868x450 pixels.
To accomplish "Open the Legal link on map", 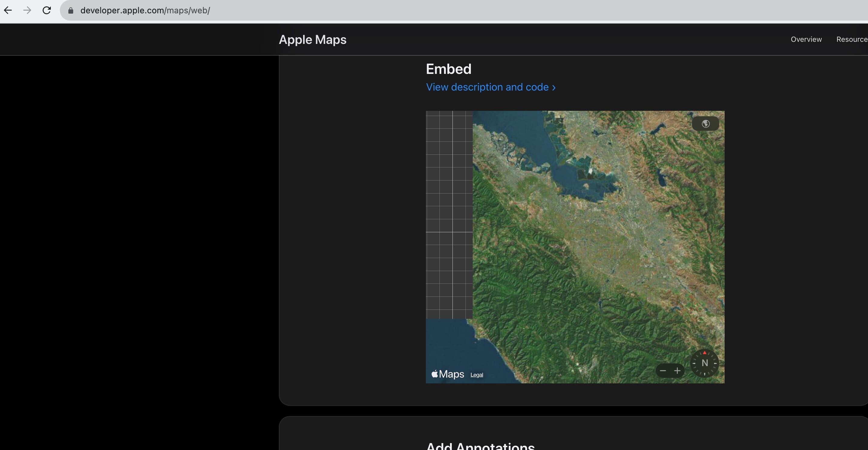I will pos(476,375).
